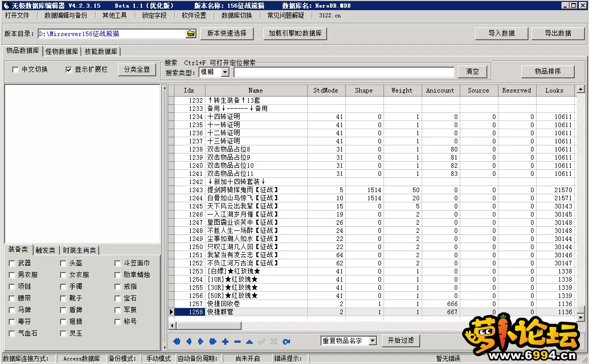Screen dimensions: 589x364
Task: Open the 锁定字段 menu
Action: 154,15
